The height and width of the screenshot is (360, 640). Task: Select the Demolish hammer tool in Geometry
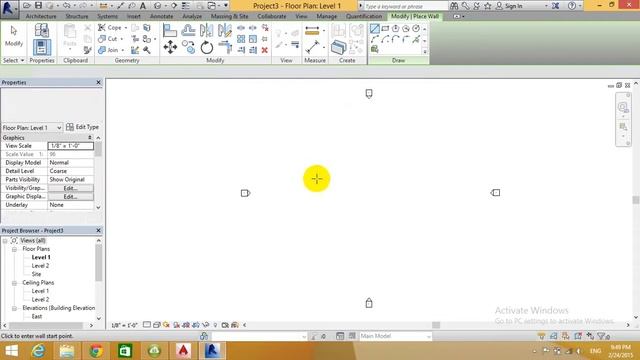click(147, 50)
